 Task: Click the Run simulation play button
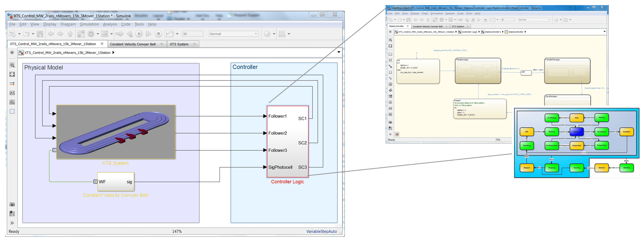coord(139,34)
